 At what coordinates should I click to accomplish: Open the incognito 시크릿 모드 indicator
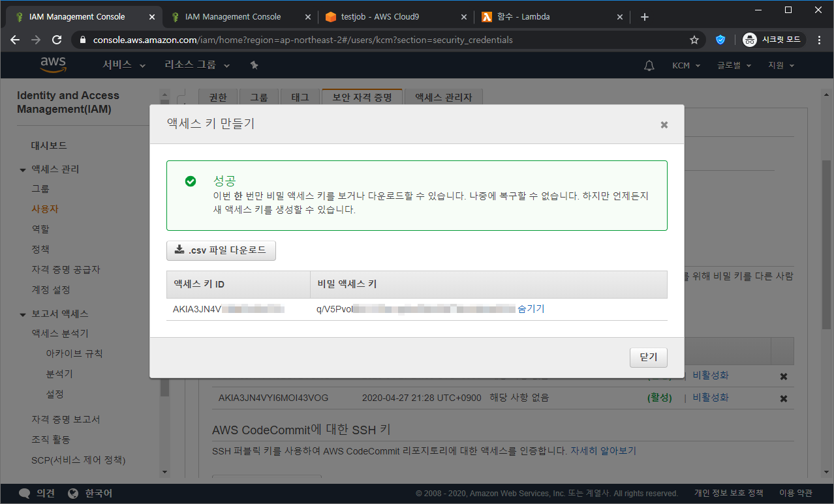773,40
